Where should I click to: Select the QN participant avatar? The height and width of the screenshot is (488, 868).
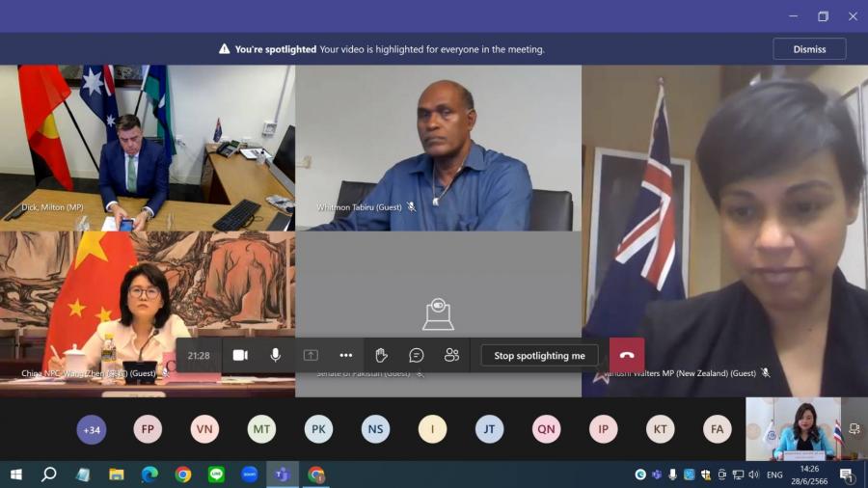546,429
